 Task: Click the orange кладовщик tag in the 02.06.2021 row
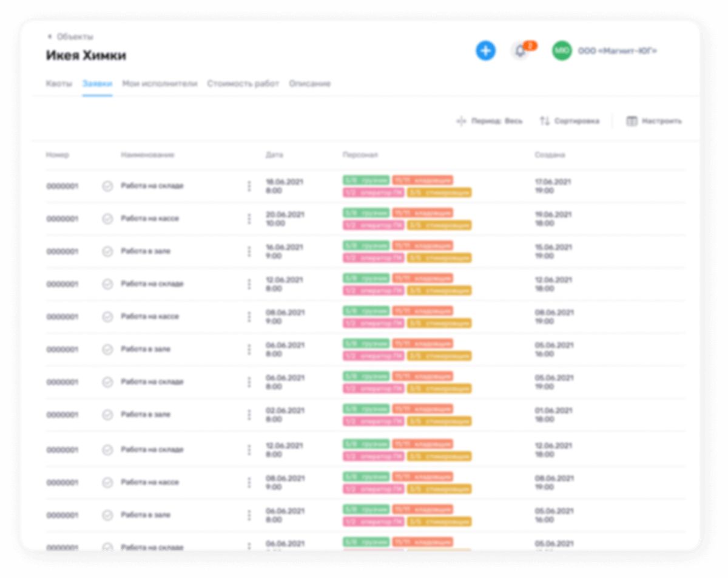coord(422,409)
